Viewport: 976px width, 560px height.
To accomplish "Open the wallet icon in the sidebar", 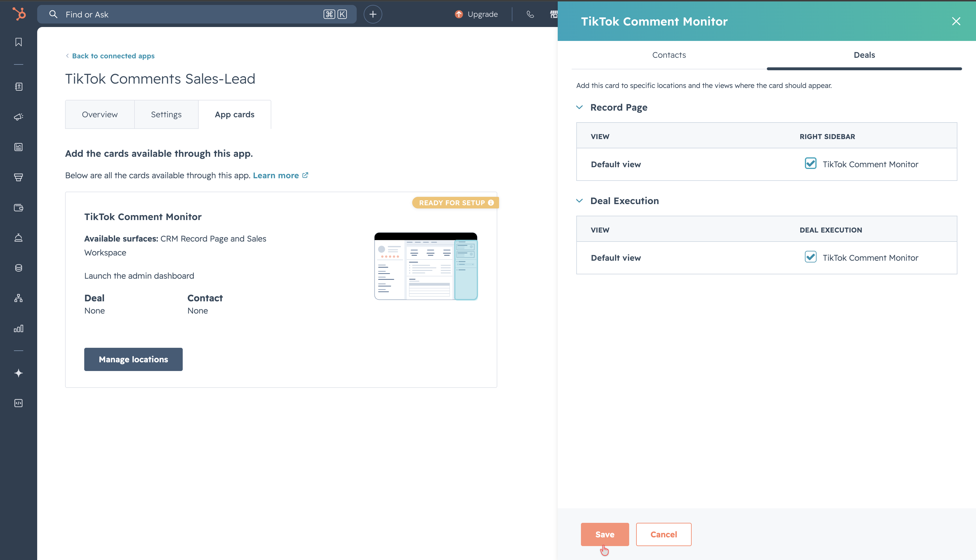I will tap(19, 208).
